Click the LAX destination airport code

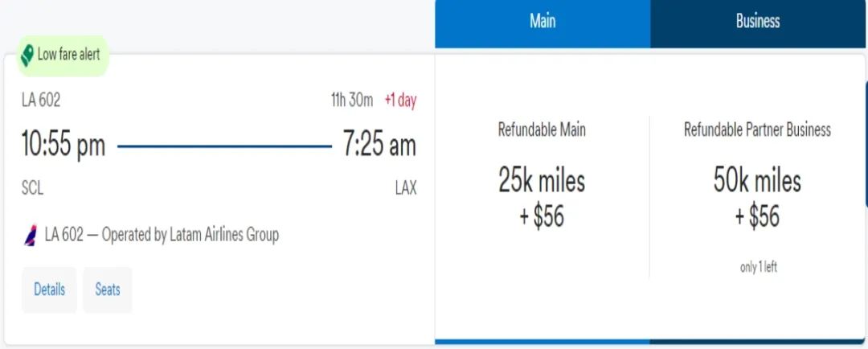[x=406, y=189]
